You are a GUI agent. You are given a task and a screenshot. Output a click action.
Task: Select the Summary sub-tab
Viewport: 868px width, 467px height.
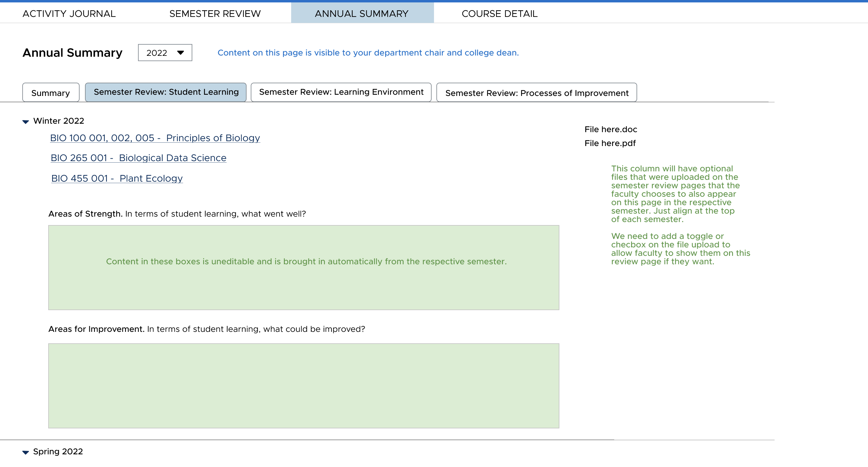[51, 92]
